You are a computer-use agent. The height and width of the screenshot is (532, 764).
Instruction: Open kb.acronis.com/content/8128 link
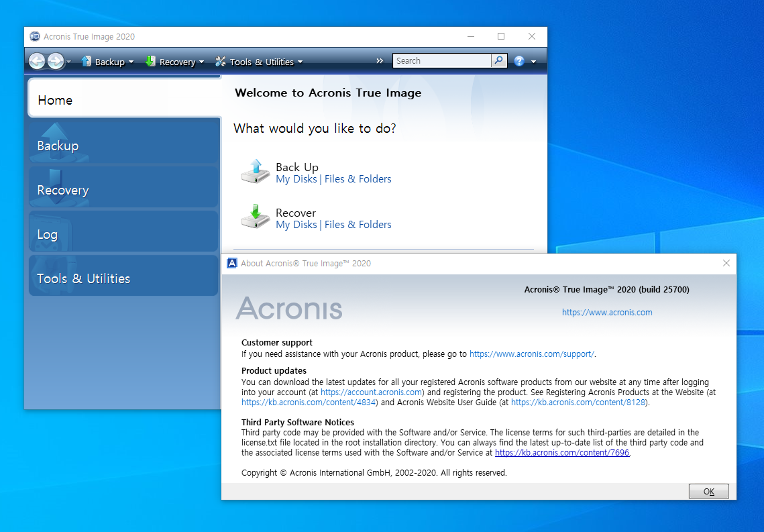[578, 403]
